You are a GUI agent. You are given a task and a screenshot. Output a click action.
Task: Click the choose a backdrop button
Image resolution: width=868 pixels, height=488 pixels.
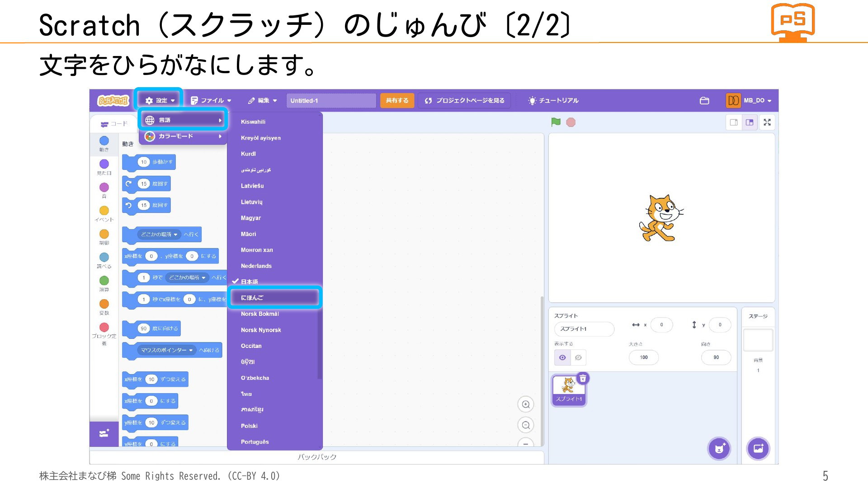(758, 448)
